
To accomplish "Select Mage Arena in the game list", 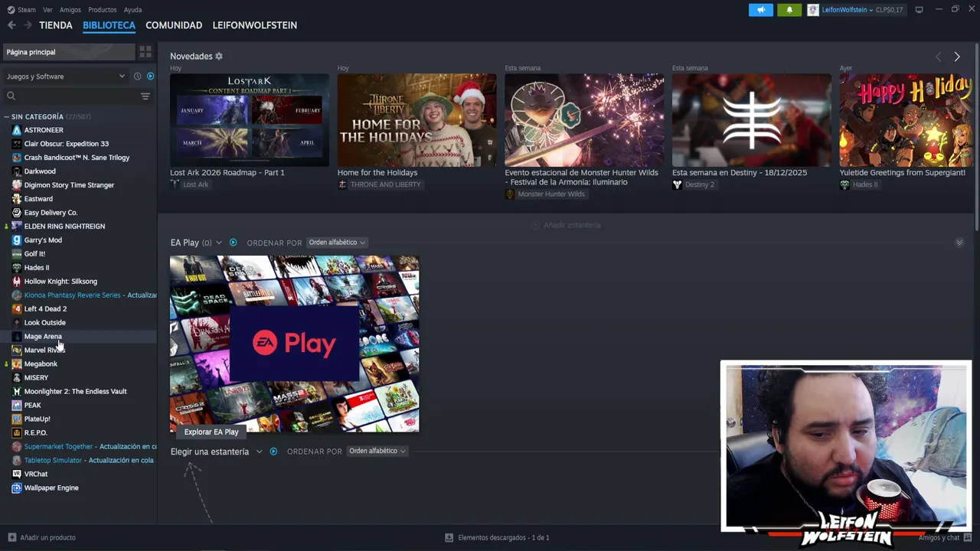I will point(43,337).
